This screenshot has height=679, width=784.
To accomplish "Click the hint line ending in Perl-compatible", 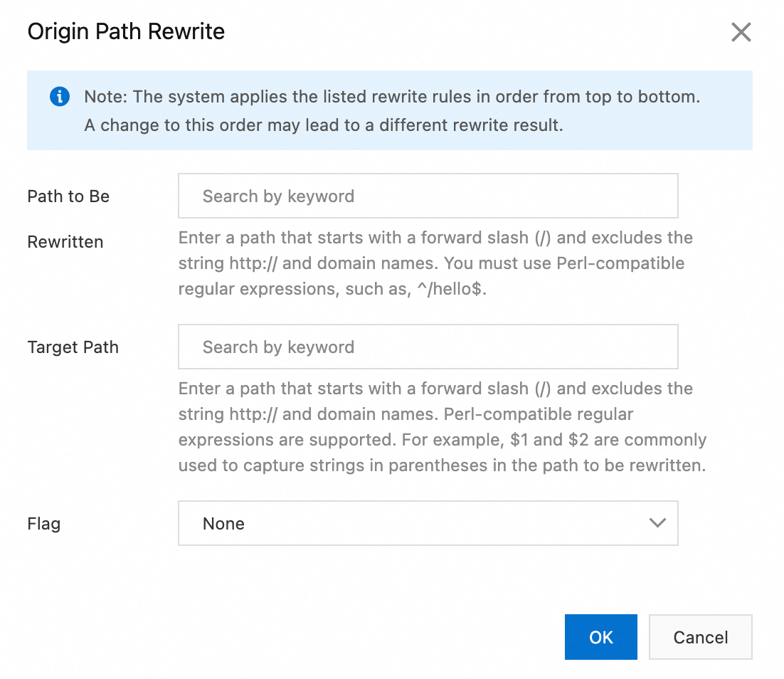I will pyautogui.click(x=431, y=263).
